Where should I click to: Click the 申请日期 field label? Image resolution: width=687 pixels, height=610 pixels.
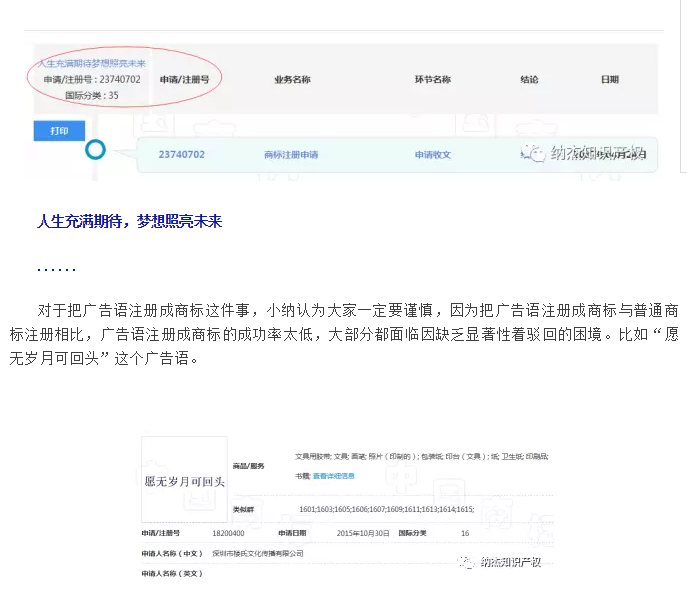click(292, 533)
